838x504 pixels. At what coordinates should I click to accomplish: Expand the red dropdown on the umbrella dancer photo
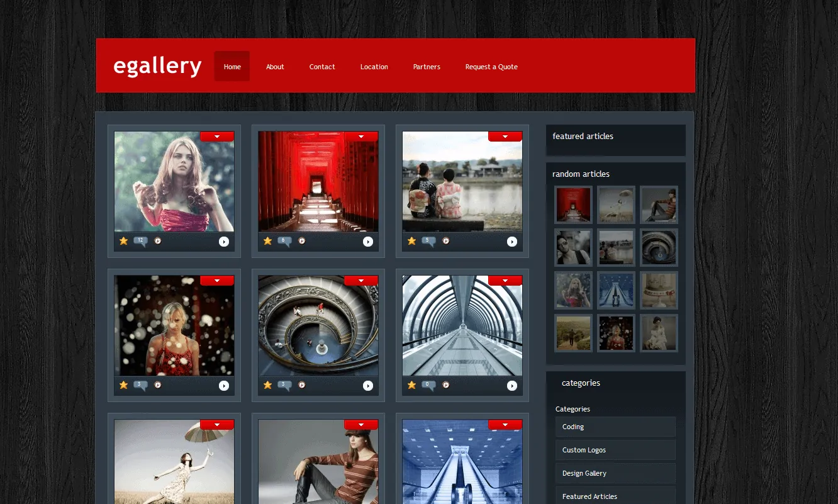coord(217,425)
